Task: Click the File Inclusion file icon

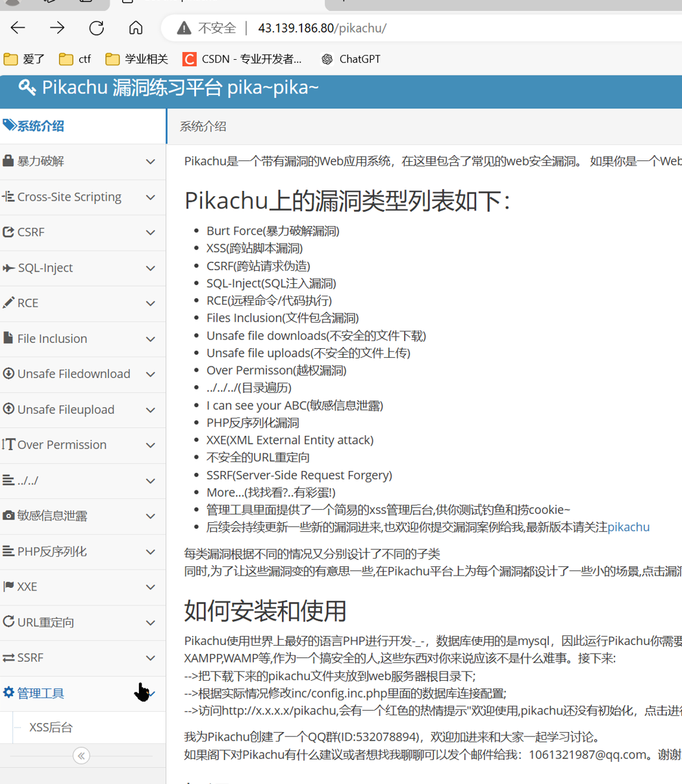Action: point(8,338)
